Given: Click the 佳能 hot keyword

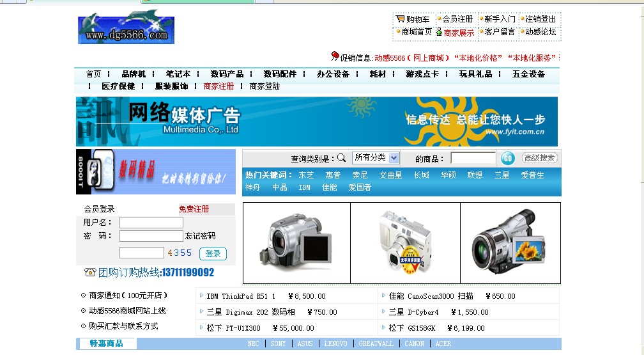Looking at the screenshot, I should pos(330,187).
